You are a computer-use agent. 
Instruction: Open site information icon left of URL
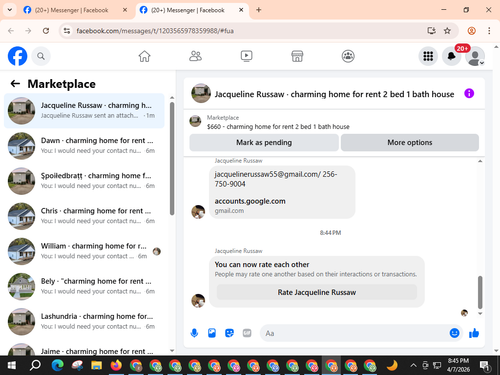[67, 31]
